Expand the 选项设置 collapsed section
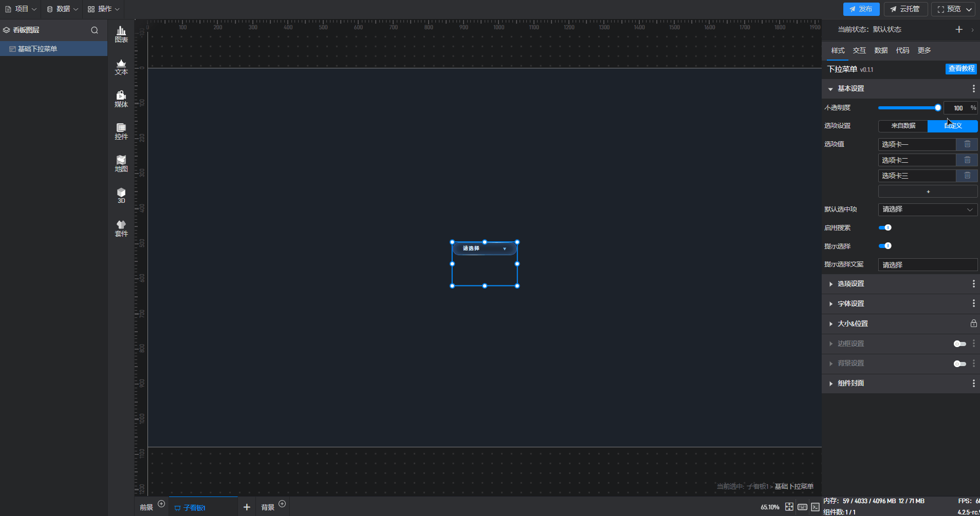Viewport: 980px width, 516px height. pos(830,284)
